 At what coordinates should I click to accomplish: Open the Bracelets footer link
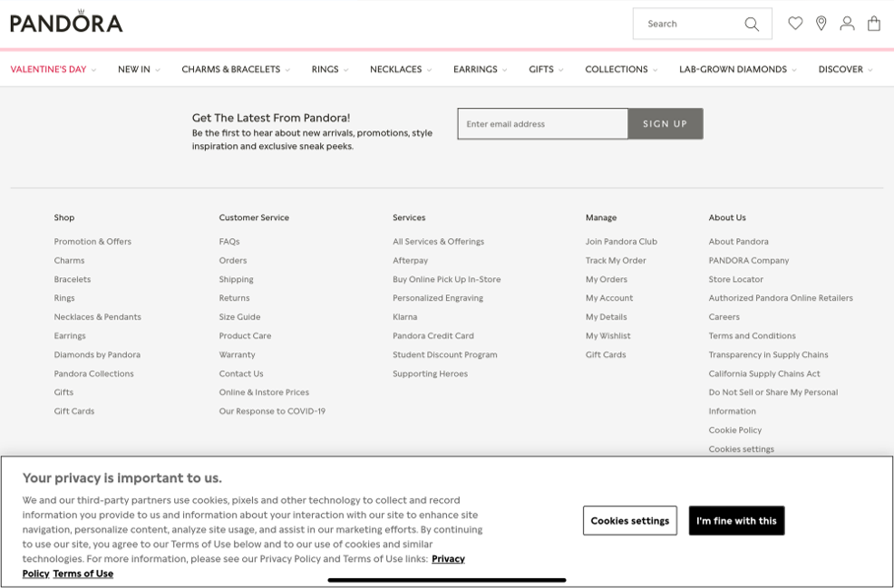pos(73,279)
